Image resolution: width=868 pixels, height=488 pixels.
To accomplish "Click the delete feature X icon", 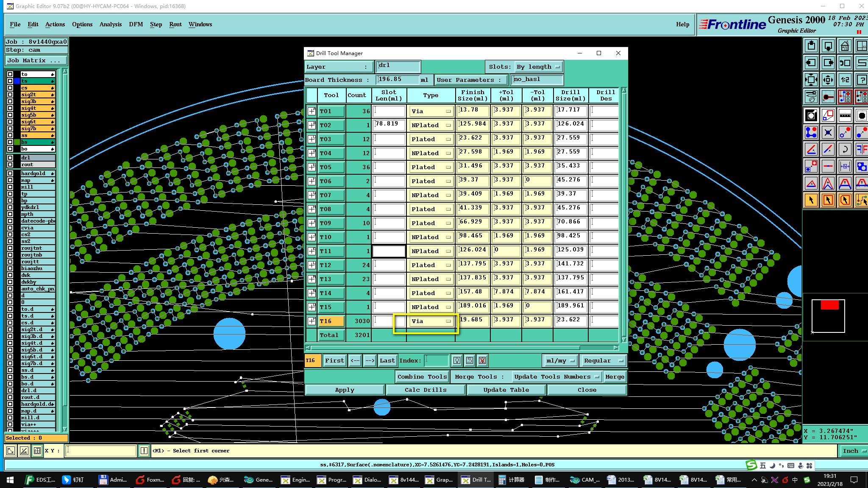I will pos(828,132).
